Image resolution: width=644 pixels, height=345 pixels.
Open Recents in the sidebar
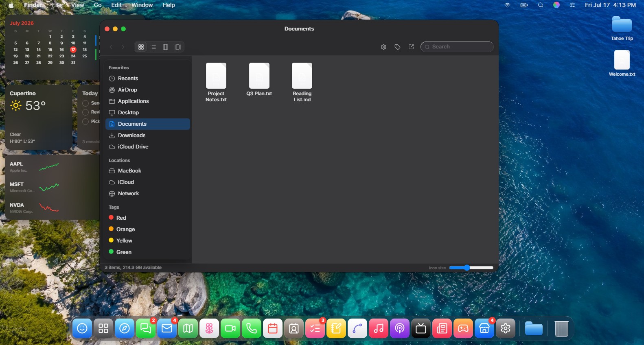147,78
